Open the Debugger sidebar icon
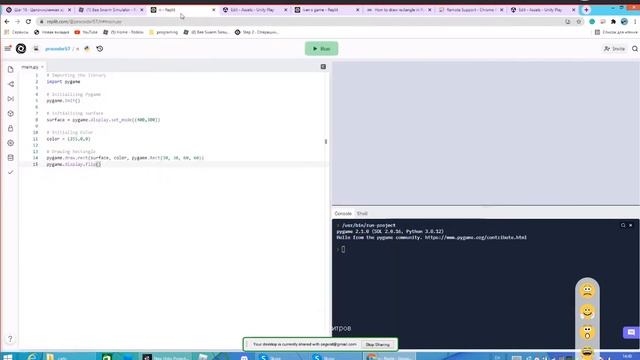640x360 pixels. point(11,99)
